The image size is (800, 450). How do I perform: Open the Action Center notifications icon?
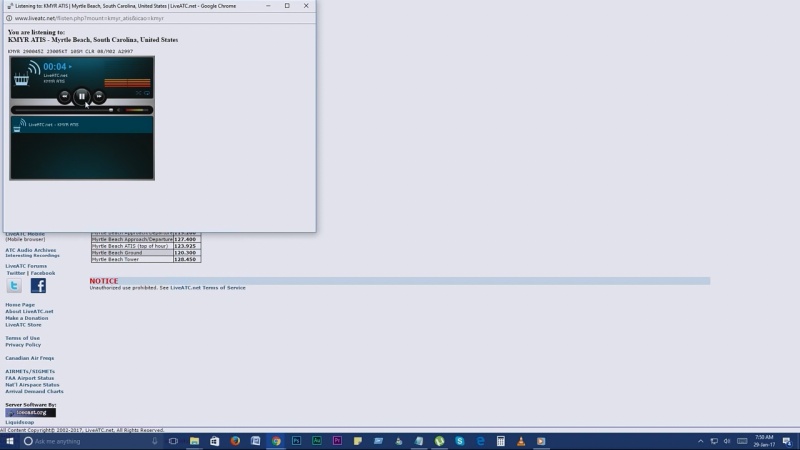pyautogui.click(x=787, y=441)
